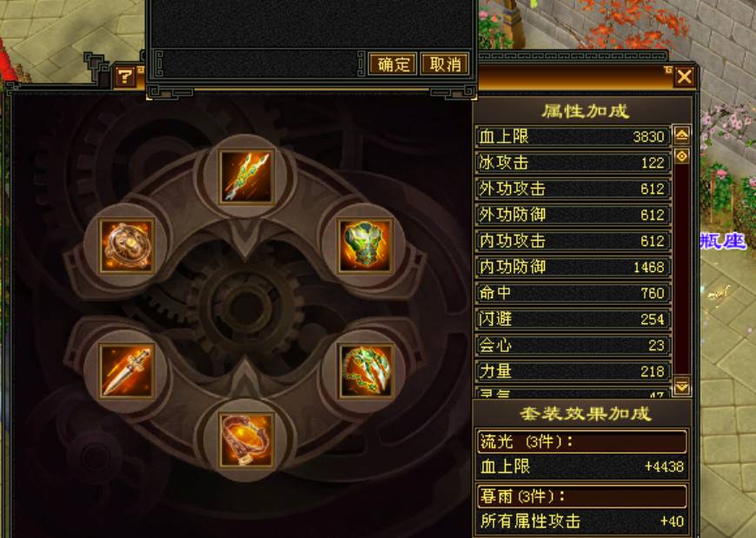This screenshot has height=538, width=756.
Task: Click the central gear emblem
Action: click(247, 308)
